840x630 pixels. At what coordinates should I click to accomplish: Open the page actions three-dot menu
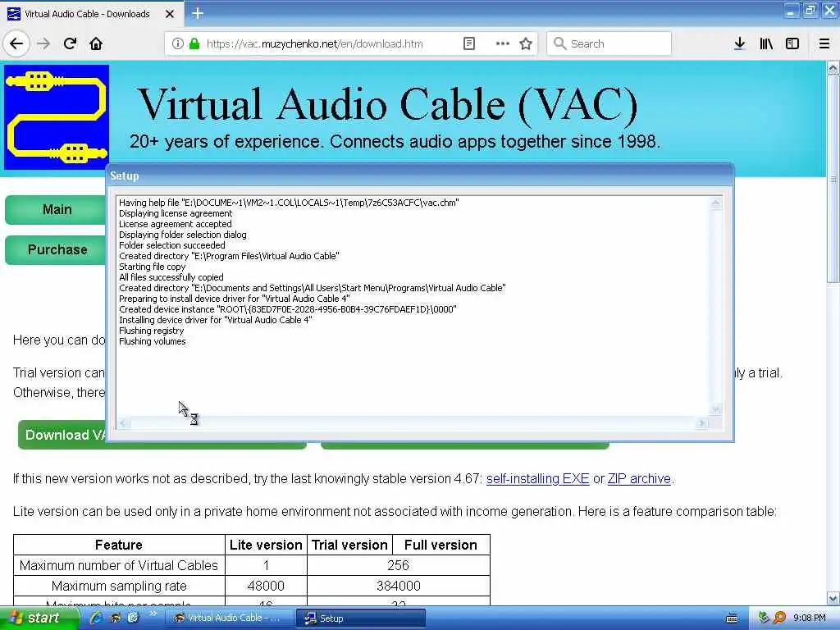pyautogui.click(x=503, y=43)
